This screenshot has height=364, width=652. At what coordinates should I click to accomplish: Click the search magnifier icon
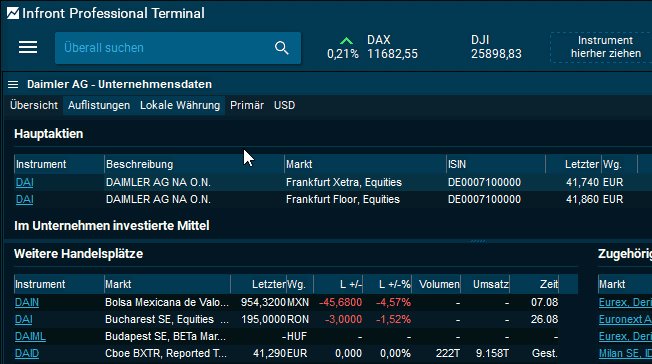(282, 48)
